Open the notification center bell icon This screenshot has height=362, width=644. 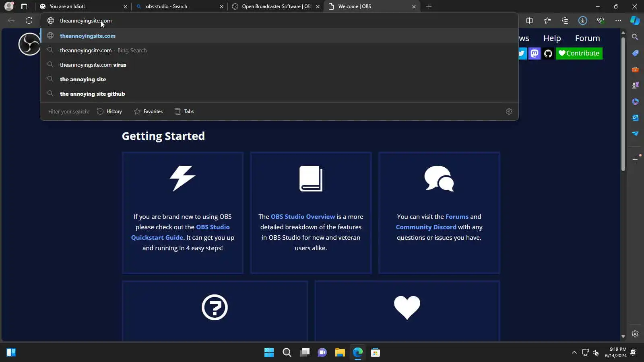coord(633,353)
